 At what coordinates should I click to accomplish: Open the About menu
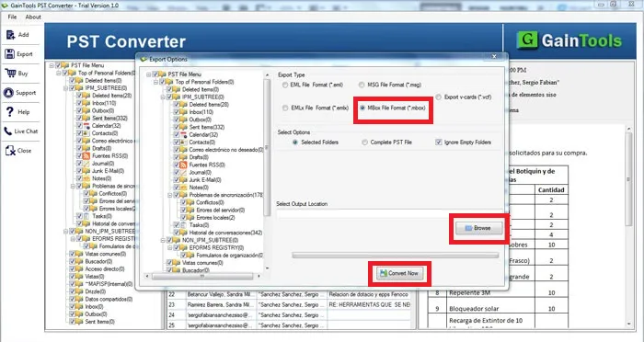33,17
